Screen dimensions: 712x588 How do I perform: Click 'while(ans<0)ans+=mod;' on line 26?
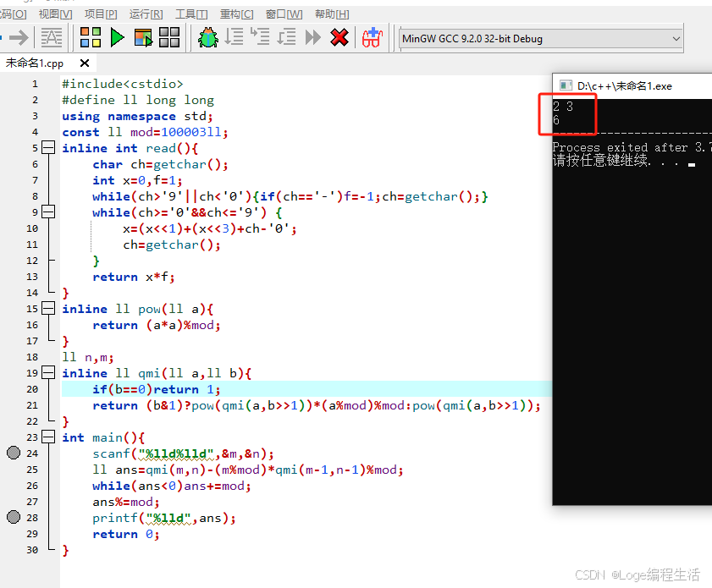[172, 486]
